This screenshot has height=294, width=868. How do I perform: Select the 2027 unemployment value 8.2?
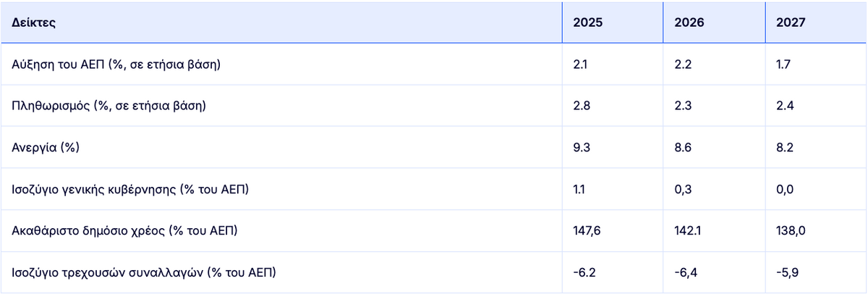click(784, 148)
